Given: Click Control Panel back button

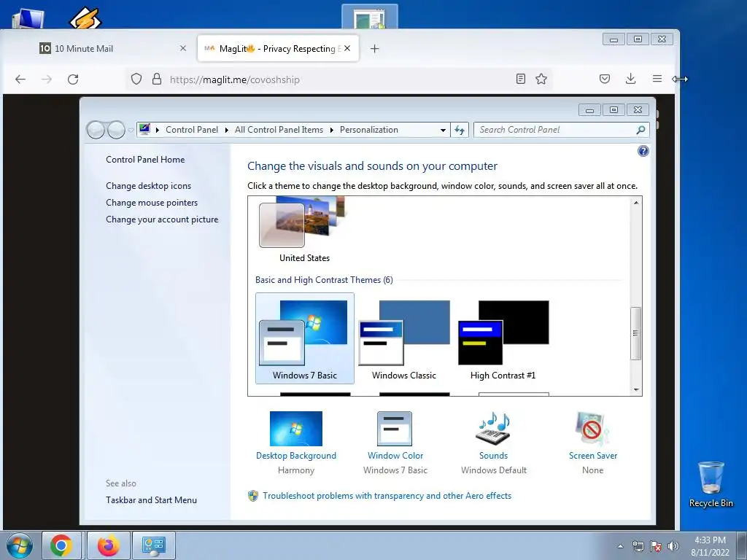Looking at the screenshot, I should (96, 130).
